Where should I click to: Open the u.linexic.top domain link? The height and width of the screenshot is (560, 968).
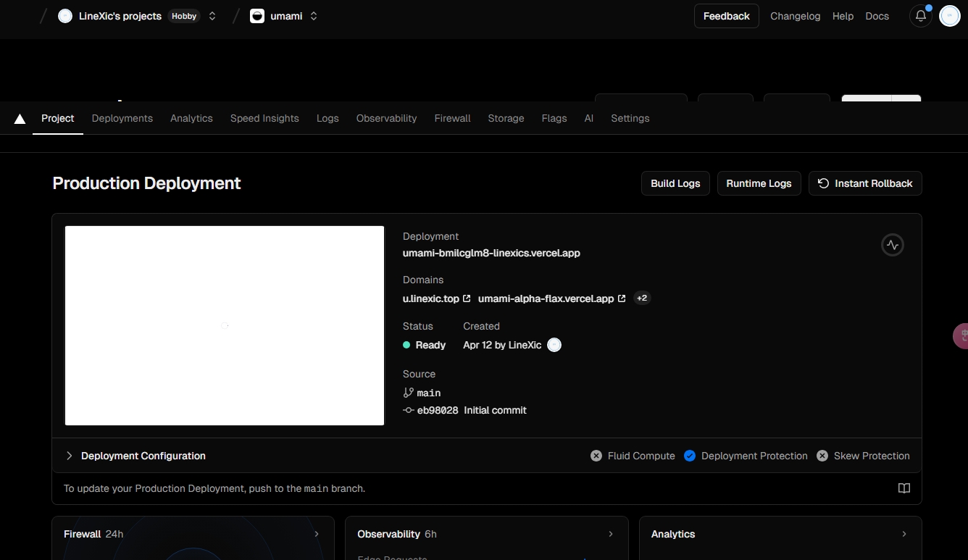[431, 298]
